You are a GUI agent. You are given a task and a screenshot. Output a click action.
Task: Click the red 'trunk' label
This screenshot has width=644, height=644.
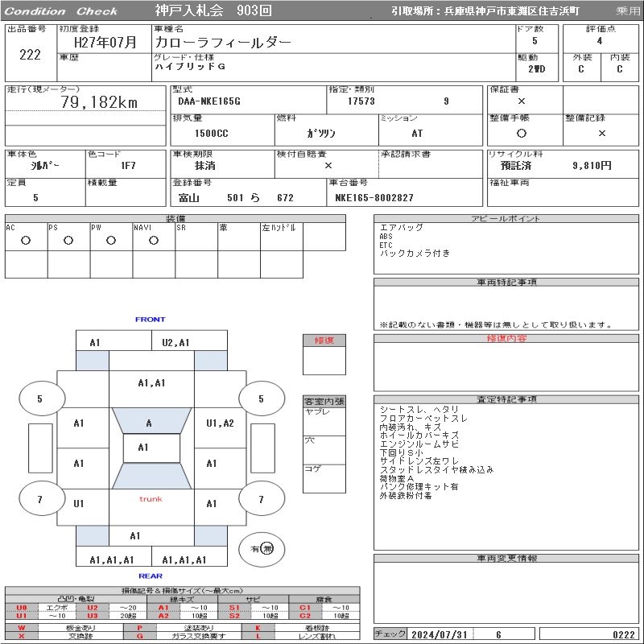[151, 499]
